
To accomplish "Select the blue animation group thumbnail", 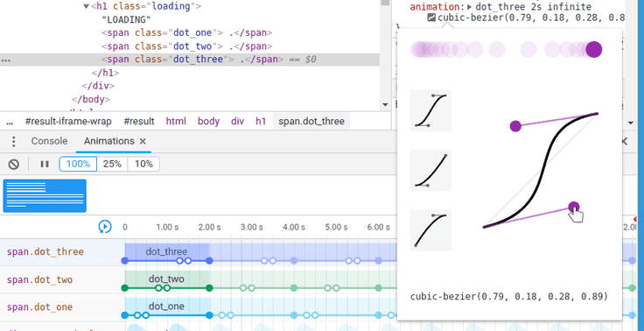I will (x=45, y=196).
